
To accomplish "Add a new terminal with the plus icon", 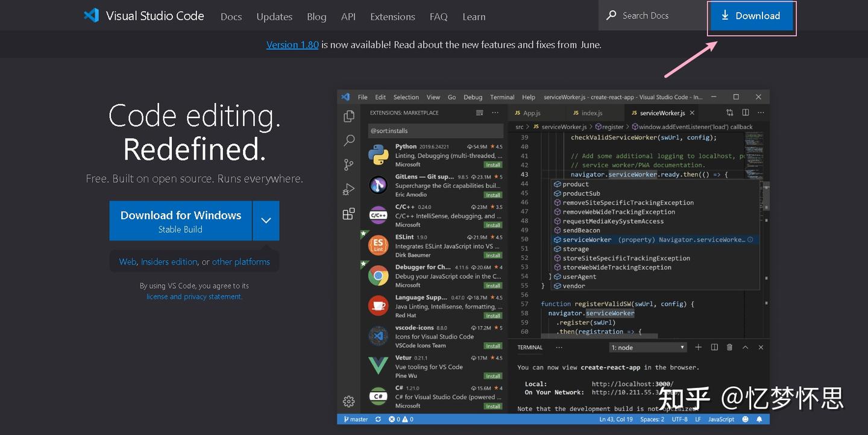I will coord(697,346).
